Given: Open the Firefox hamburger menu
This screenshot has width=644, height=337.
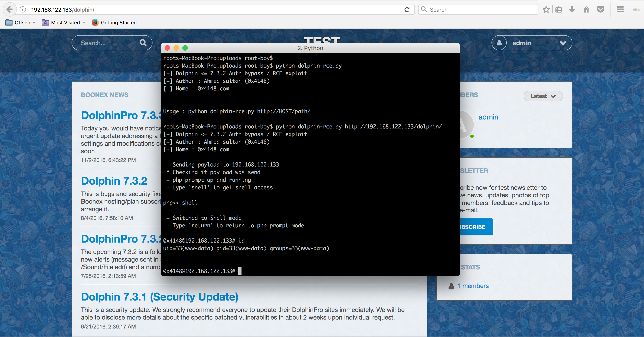Looking at the screenshot, I should pos(620,9).
